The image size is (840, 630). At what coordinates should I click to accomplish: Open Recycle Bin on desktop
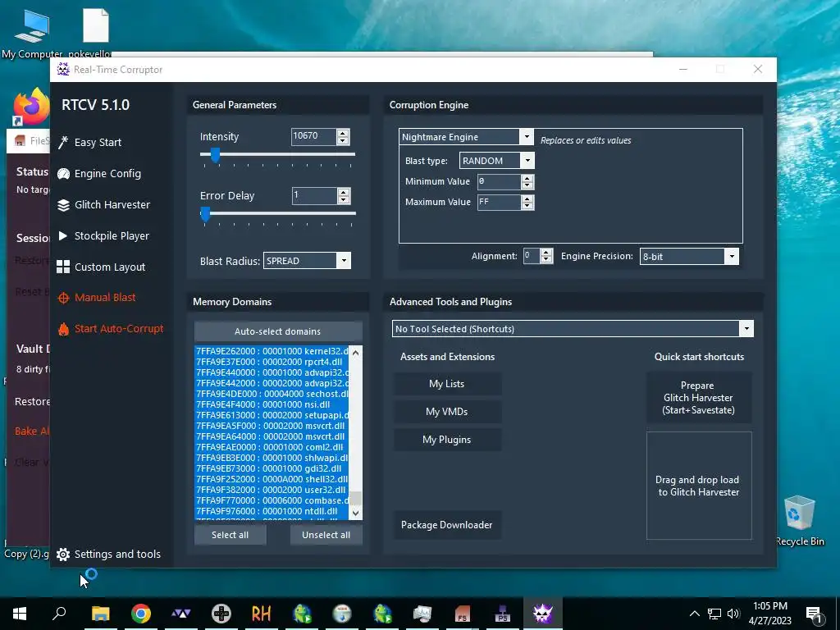point(799,521)
